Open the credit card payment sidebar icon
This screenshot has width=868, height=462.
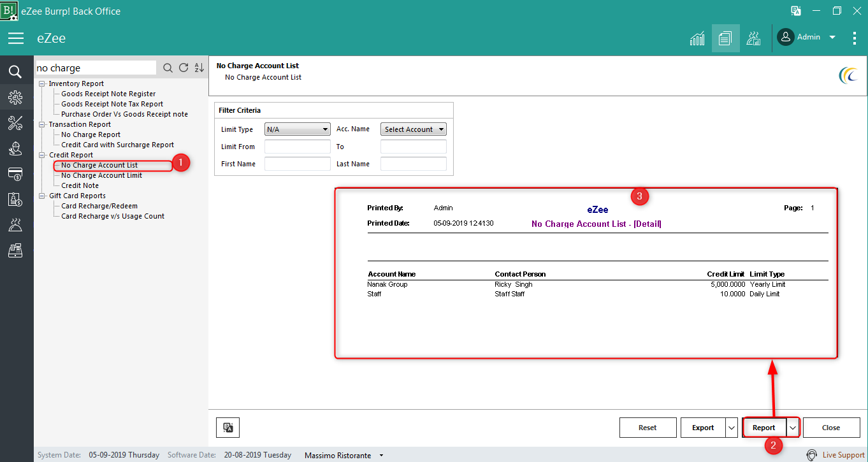(15, 174)
